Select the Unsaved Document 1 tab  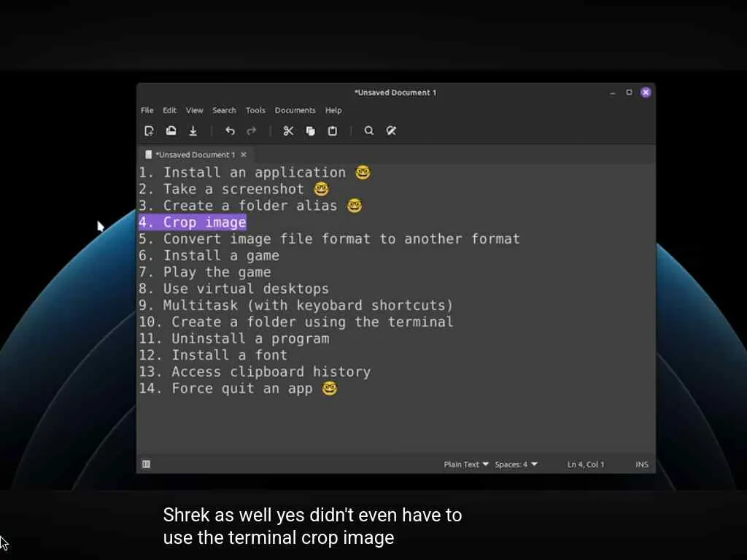click(195, 155)
